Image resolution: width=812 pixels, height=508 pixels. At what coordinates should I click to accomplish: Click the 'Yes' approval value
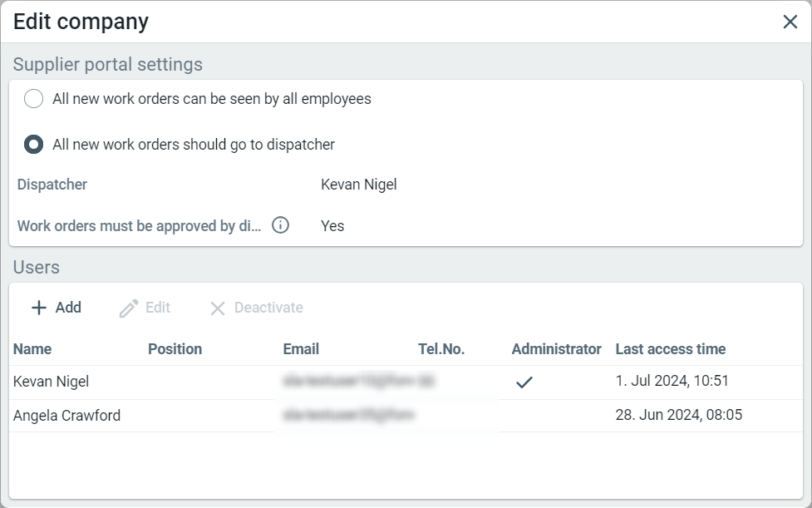(332, 226)
